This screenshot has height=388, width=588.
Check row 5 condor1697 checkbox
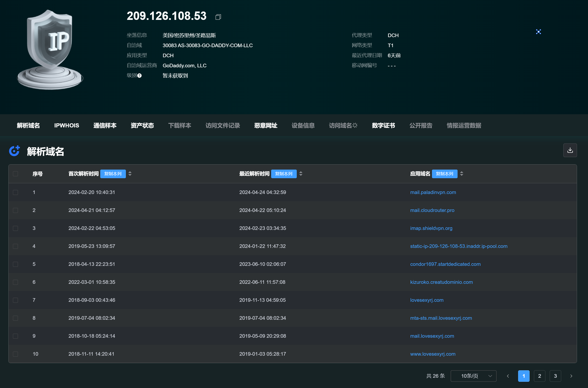tap(15, 264)
